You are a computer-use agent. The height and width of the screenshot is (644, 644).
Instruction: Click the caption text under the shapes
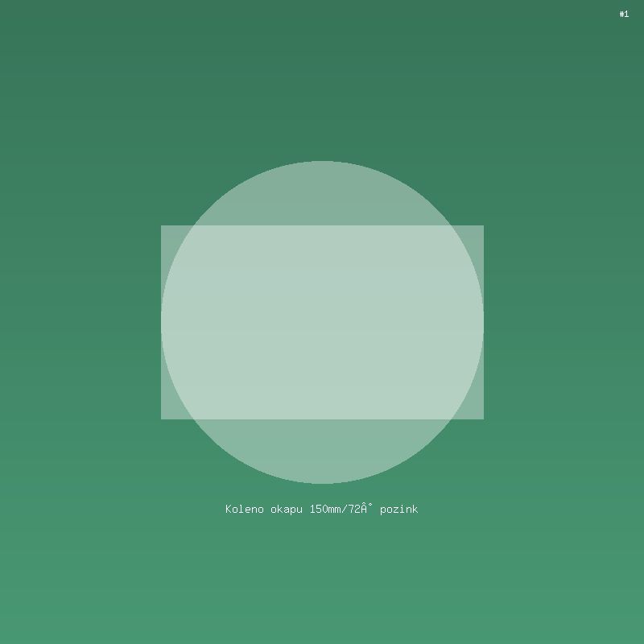321,509
